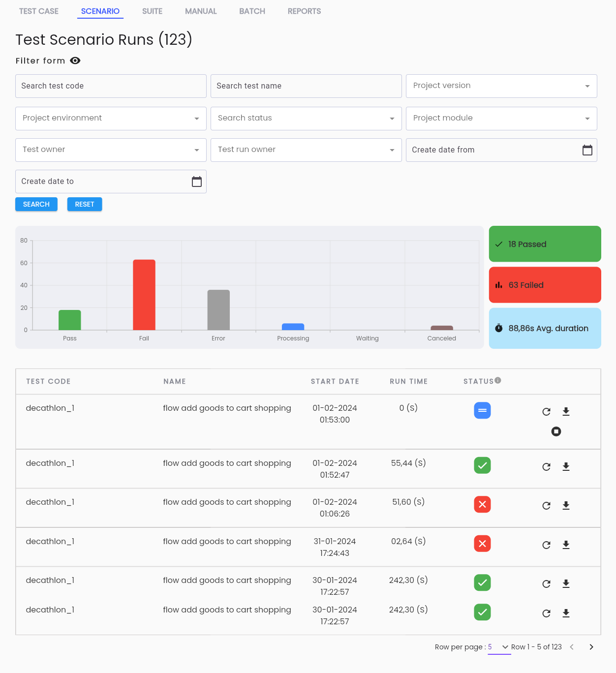The width and height of the screenshot is (616, 673).
Task: Open calendar for Create date from
Action: [587, 150]
